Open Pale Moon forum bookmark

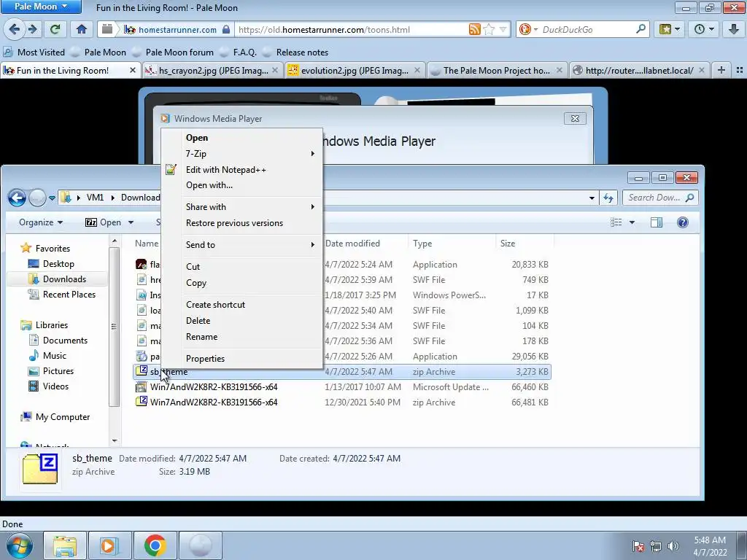pyautogui.click(x=173, y=52)
